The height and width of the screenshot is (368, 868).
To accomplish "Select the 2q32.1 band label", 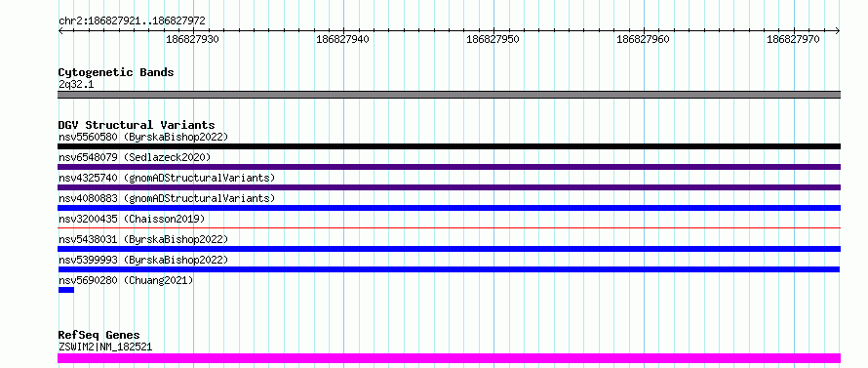I will coord(76,84).
